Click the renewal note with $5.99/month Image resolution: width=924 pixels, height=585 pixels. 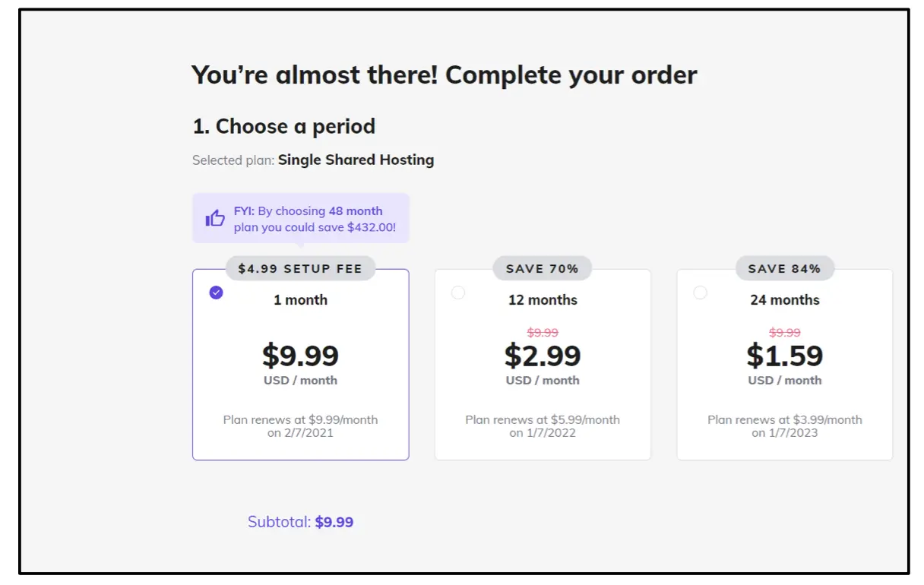[x=543, y=425]
